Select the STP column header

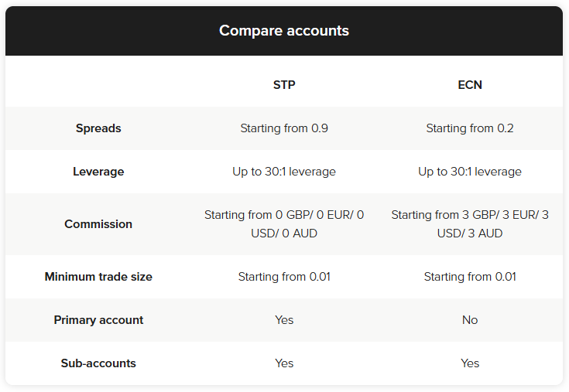(284, 85)
